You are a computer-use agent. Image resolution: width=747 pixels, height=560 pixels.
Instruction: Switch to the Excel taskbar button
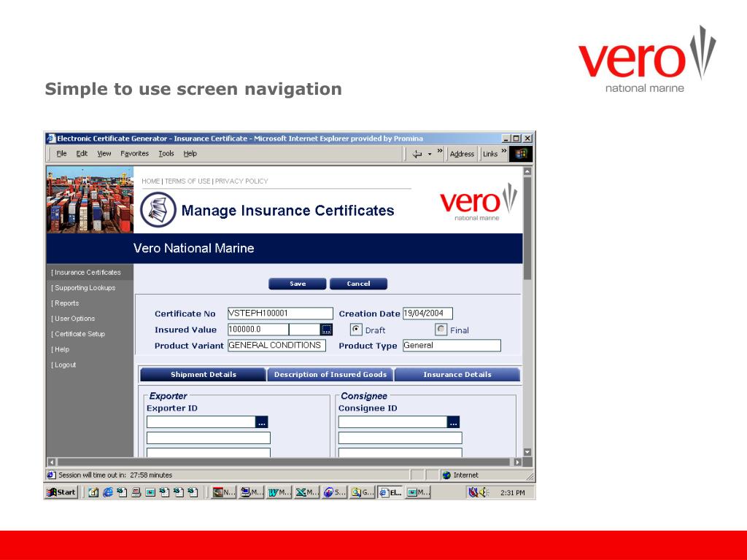tap(306, 492)
